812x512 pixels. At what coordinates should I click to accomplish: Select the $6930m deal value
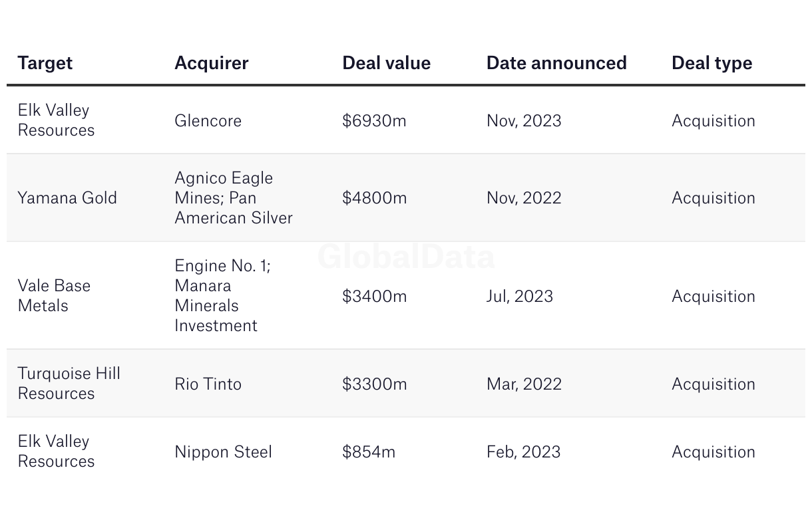point(375,120)
